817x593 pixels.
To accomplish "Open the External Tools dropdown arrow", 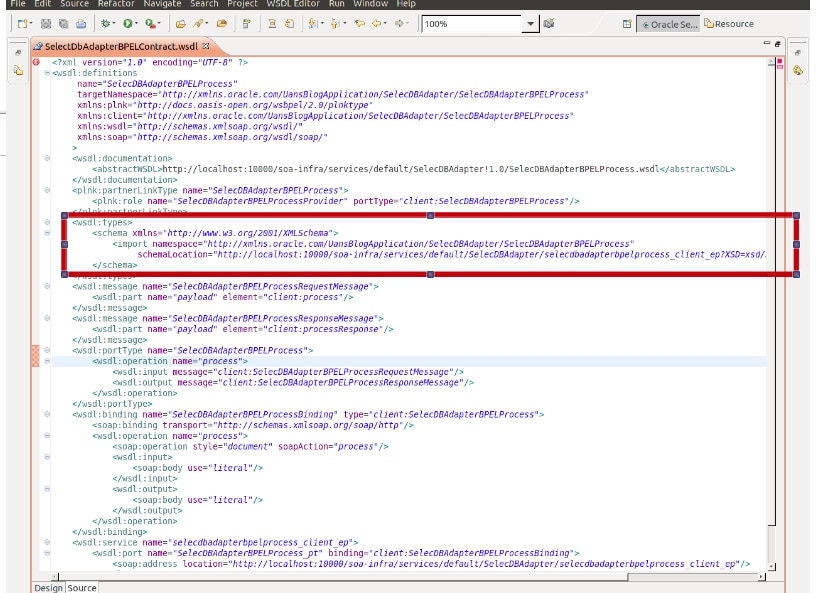I will tap(159, 23).
